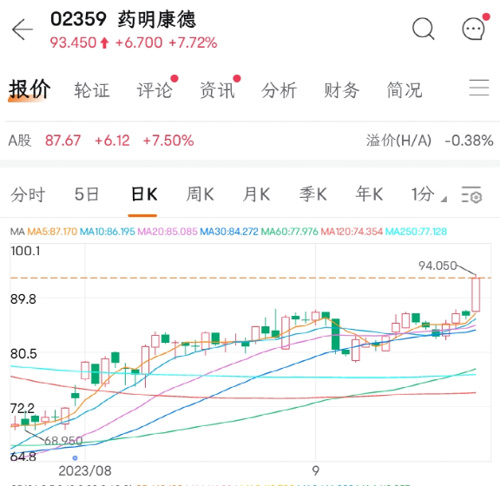This screenshot has height=486, width=500.
Task: Expand the 1分 interval dropdown
Action: pos(429,194)
